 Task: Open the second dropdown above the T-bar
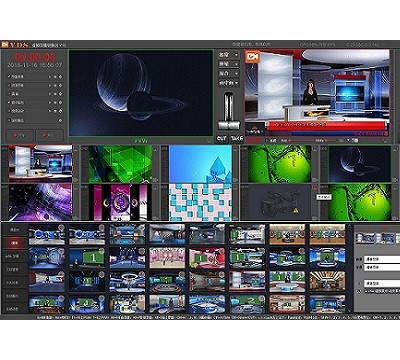[x=229, y=64]
